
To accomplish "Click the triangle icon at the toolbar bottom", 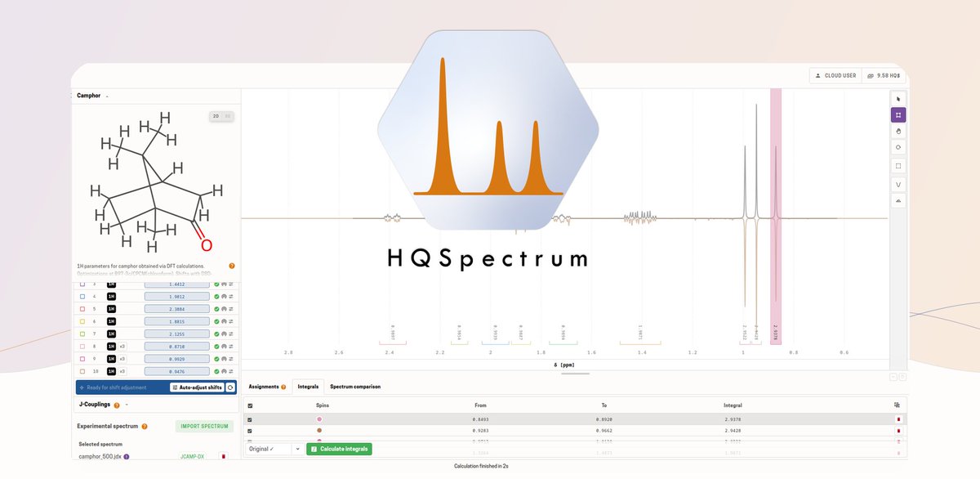I will [898, 202].
